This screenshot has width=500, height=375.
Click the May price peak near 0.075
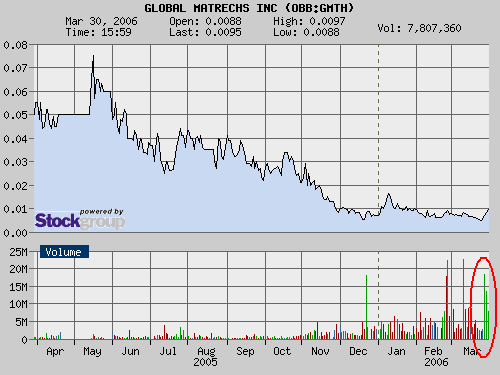[x=93, y=57]
